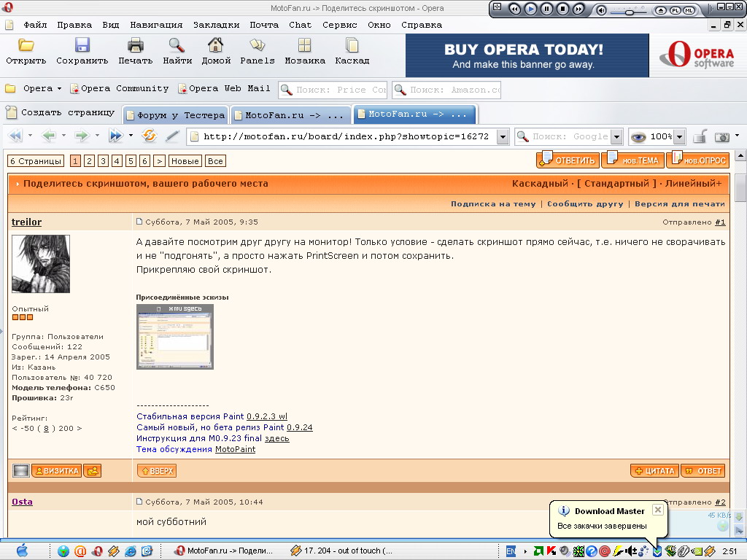The height and width of the screenshot is (560, 747).
Task: Click the ВВЕРХ scroll-to-top button
Action: point(157,471)
